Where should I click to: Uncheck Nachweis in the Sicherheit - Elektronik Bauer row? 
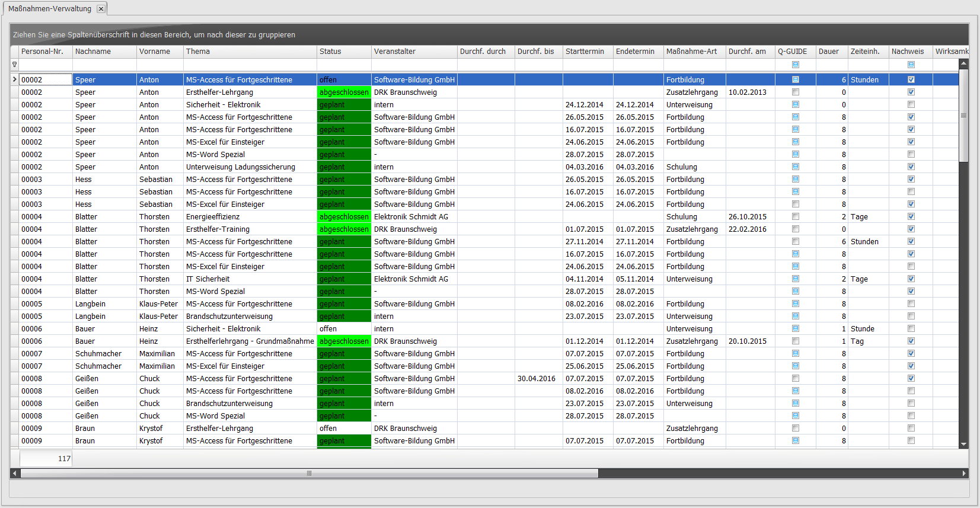pos(911,329)
